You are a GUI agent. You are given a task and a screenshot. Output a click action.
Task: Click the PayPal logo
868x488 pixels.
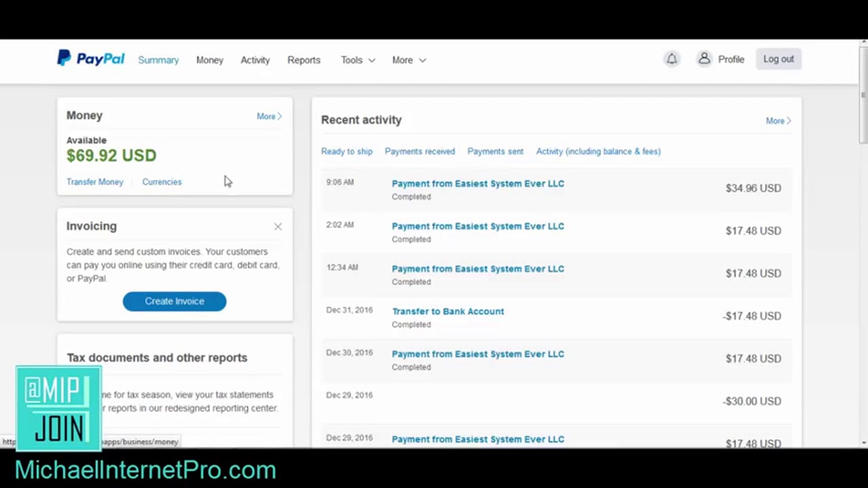90,59
